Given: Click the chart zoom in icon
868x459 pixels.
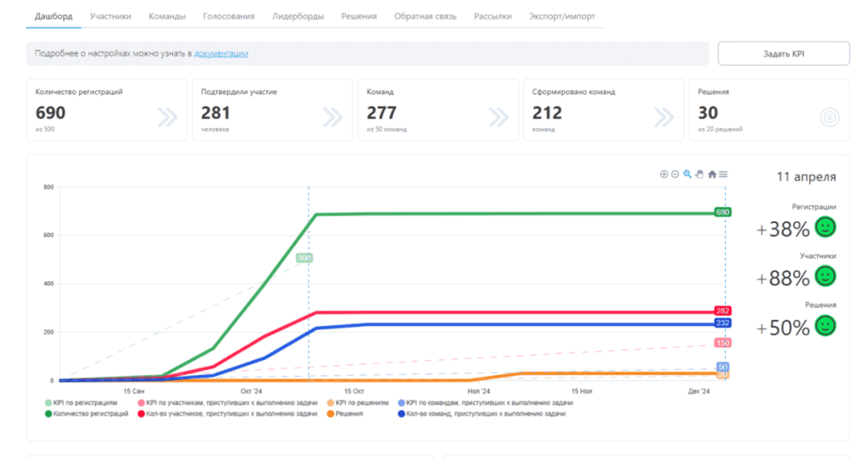Looking at the screenshot, I should [x=664, y=174].
